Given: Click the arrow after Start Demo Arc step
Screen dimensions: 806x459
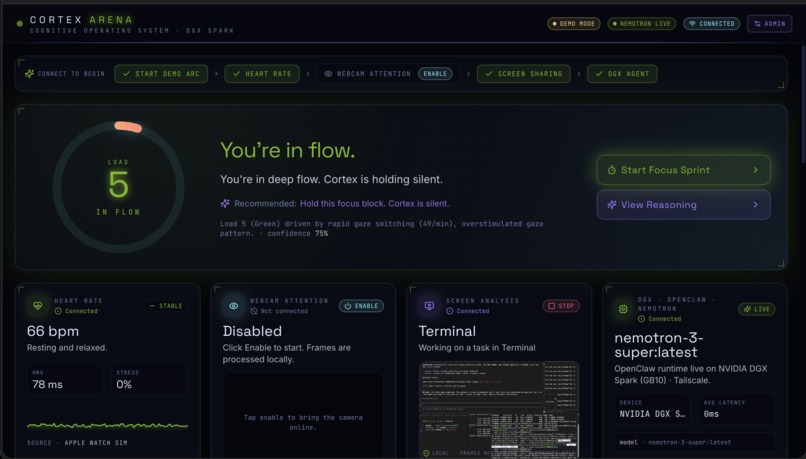Looking at the screenshot, I should (x=216, y=74).
